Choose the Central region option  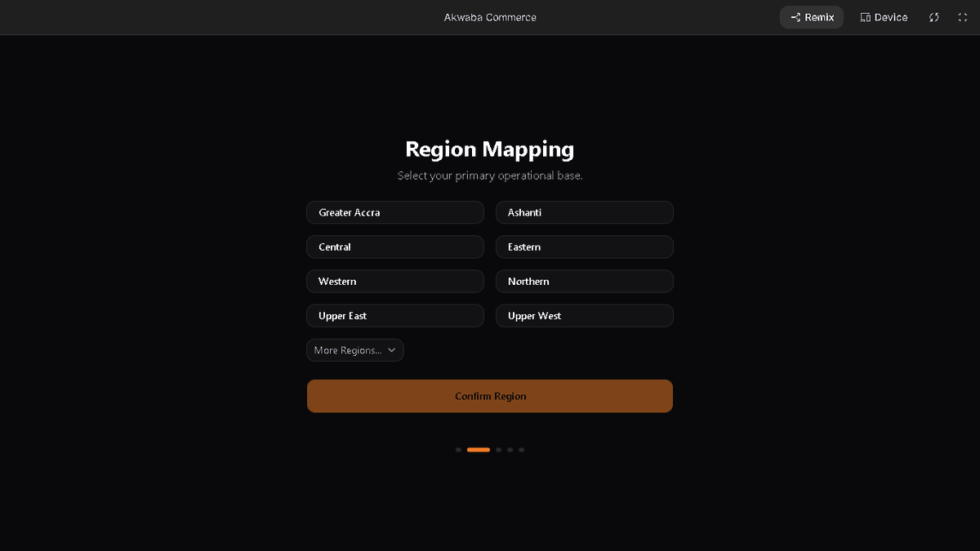point(395,247)
